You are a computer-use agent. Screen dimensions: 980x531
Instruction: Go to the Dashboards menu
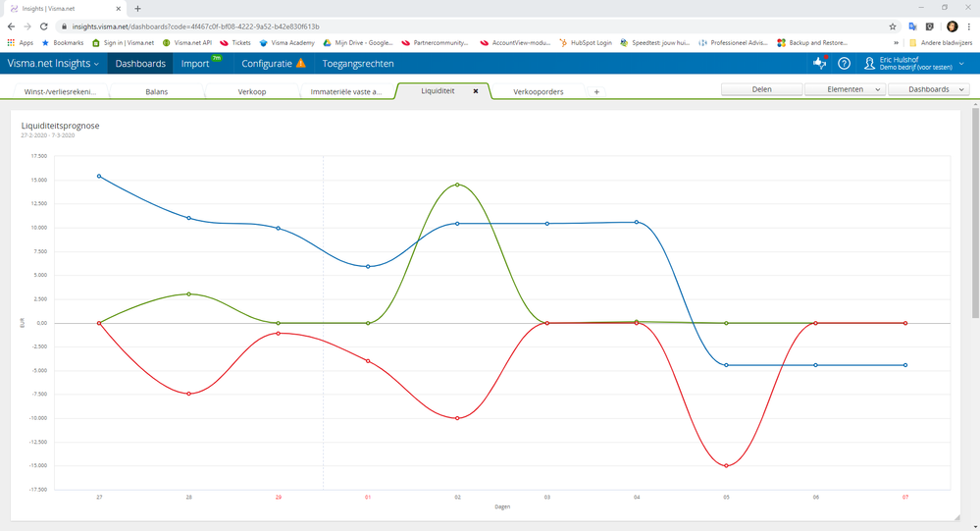pyautogui.click(x=140, y=63)
